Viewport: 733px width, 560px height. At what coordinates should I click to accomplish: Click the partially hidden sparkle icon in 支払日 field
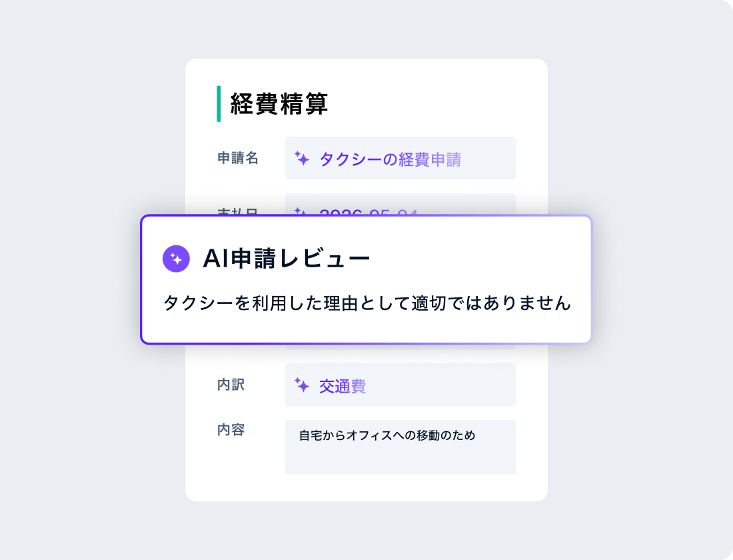tap(302, 211)
